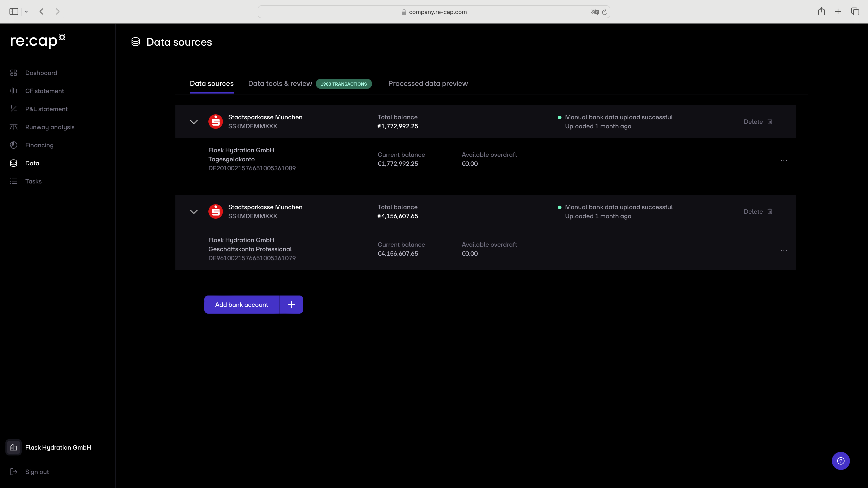The height and width of the screenshot is (488, 868).
Task: Click Tagesgeldkonto account name
Action: coord(231,159)
